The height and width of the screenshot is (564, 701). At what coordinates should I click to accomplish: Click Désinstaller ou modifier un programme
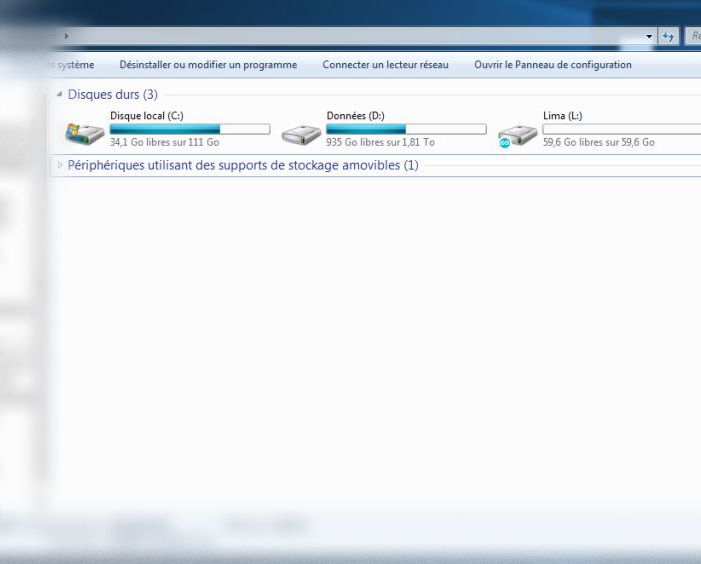click(x=208, y=65)
